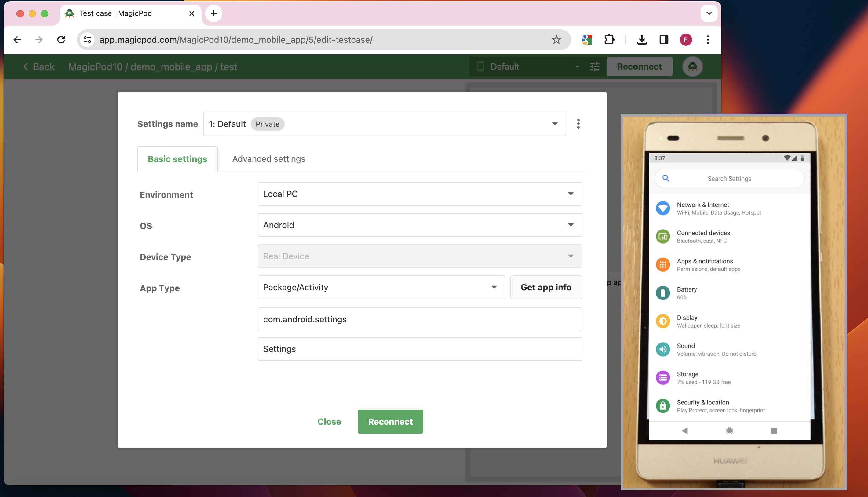Open the Extensions puzzle icon
Viewport: 868px width, 497px height.
[609, 40]
